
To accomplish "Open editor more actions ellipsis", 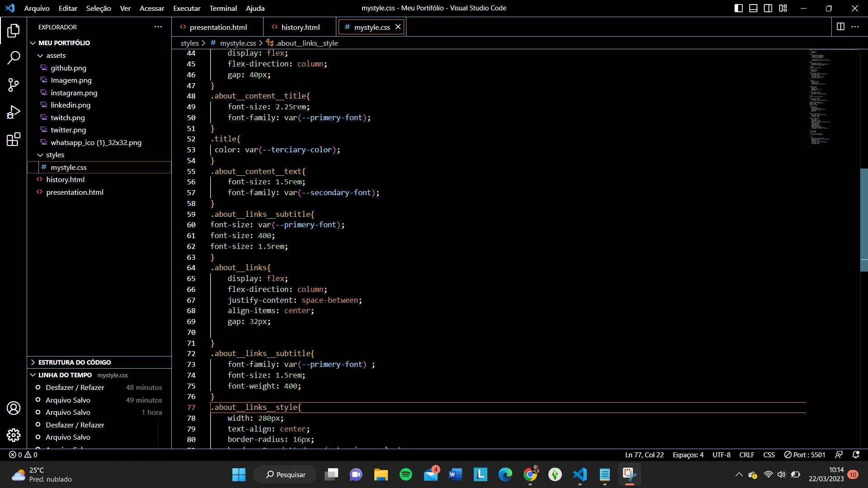I will point(855,27).
